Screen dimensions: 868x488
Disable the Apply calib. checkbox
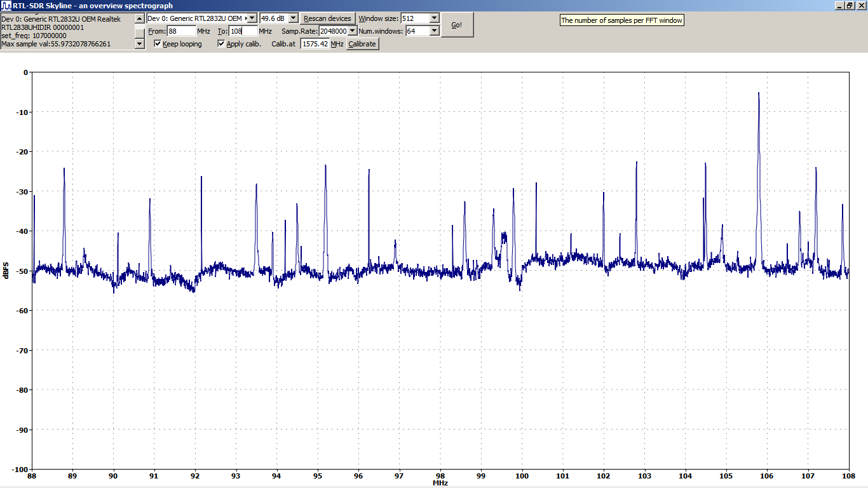221,44
